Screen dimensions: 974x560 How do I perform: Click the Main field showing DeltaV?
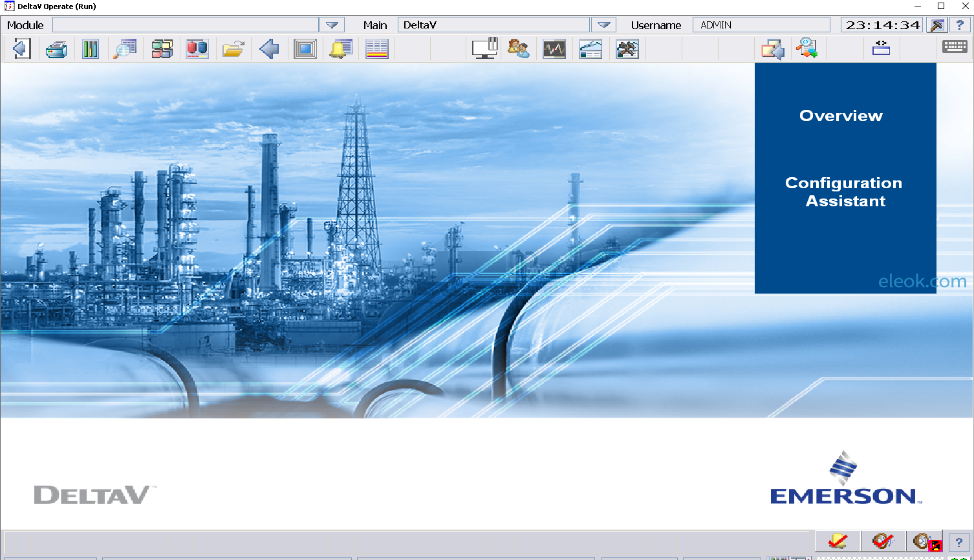tap(493, 25)
